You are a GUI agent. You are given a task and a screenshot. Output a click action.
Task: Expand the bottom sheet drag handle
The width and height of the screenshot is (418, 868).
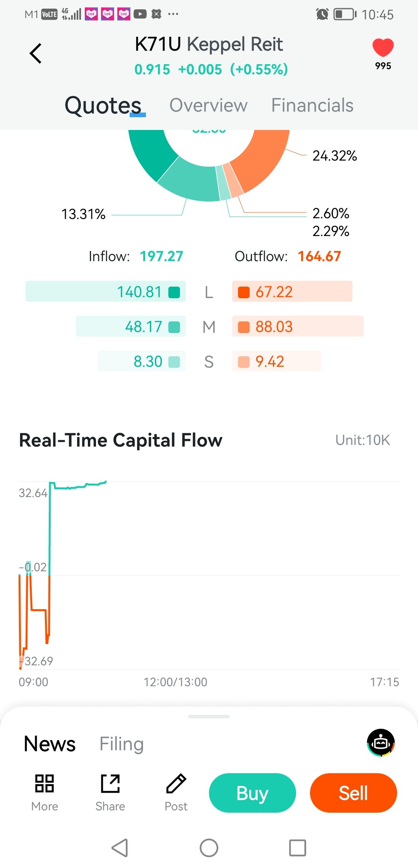[x=209, y=716]
